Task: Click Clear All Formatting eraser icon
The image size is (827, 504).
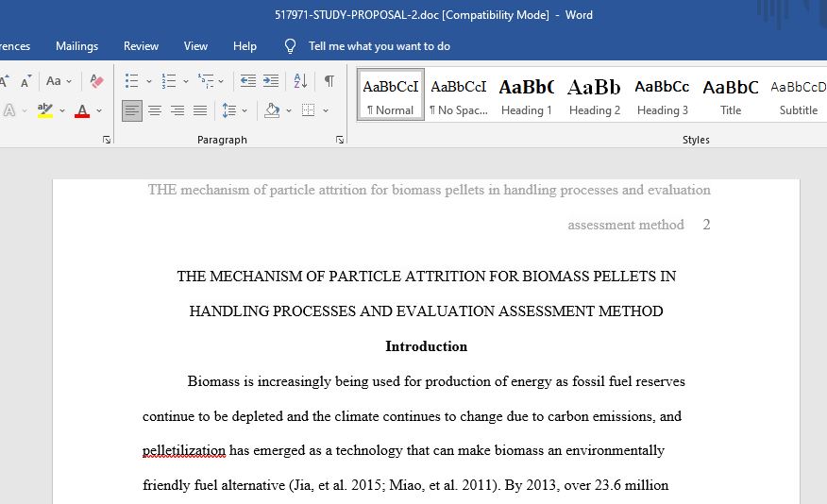Action: [96, 80]
